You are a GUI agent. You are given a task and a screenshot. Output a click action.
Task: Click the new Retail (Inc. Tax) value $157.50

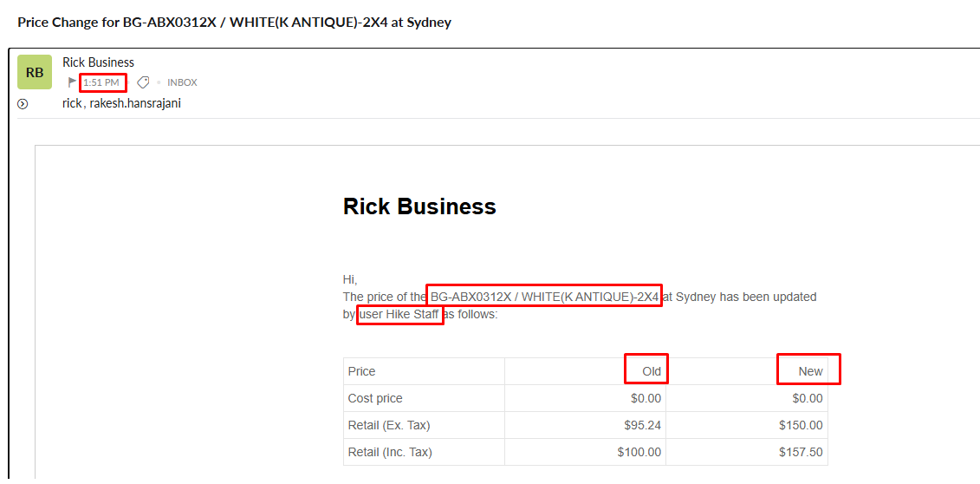(801, 452)
